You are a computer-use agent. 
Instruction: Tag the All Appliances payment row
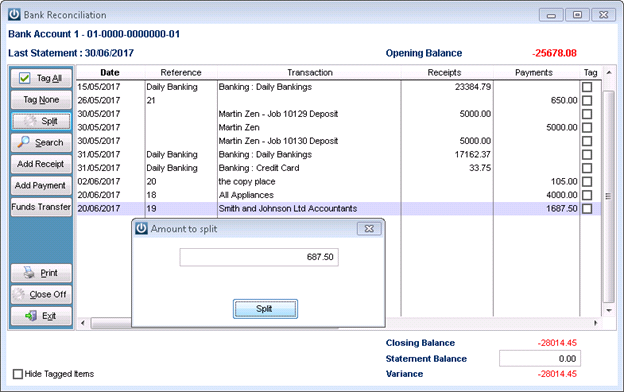coord(587,195)
